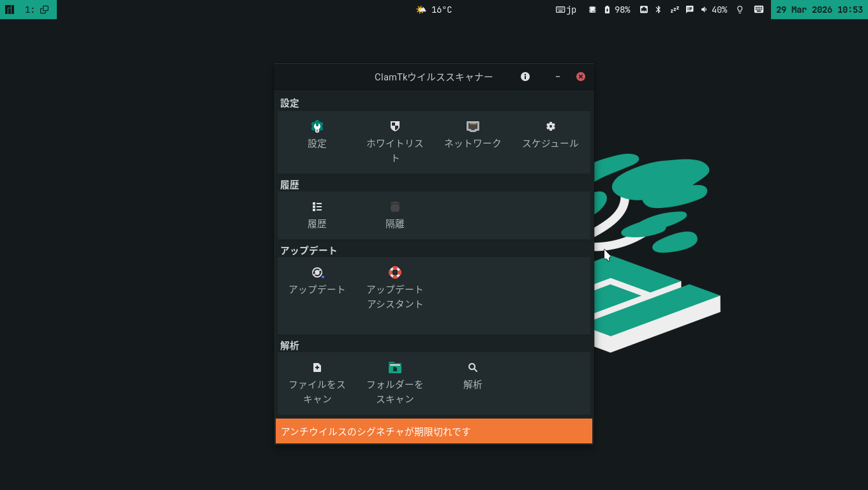The height and width of the screenshot is (490, 868).
Task: Click the ethernet network tray icon
Action: (644, 10)
